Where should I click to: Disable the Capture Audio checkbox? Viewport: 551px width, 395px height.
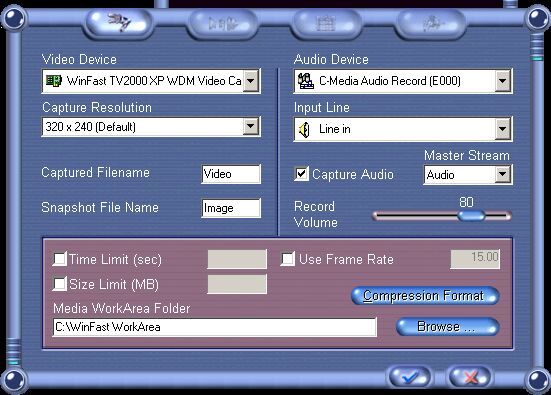(x=302, y=174)
